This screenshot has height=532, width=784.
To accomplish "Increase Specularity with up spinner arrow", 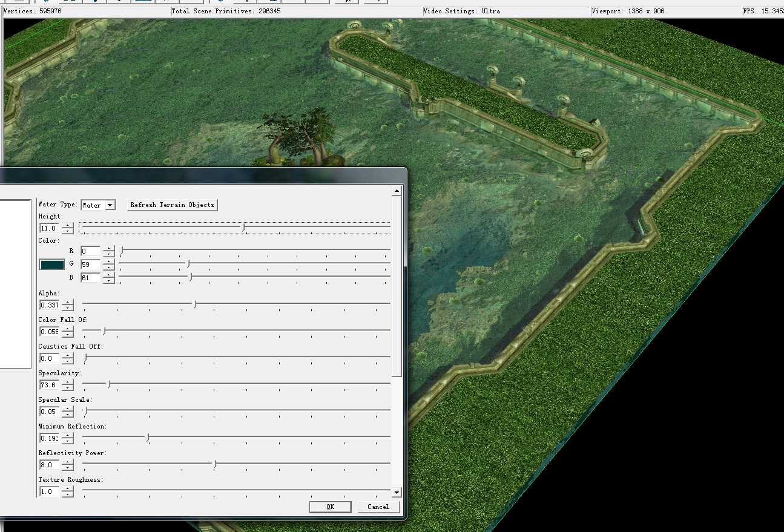I will [68, 383].
